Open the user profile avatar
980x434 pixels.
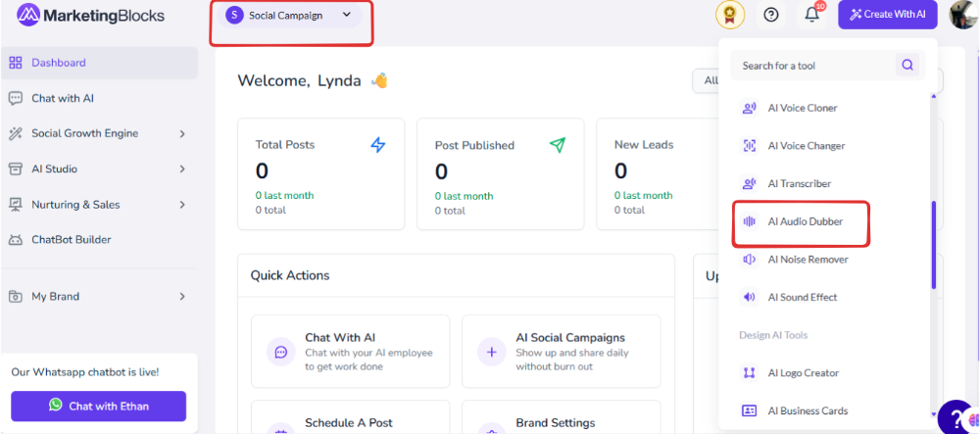(x=963, y=15)
